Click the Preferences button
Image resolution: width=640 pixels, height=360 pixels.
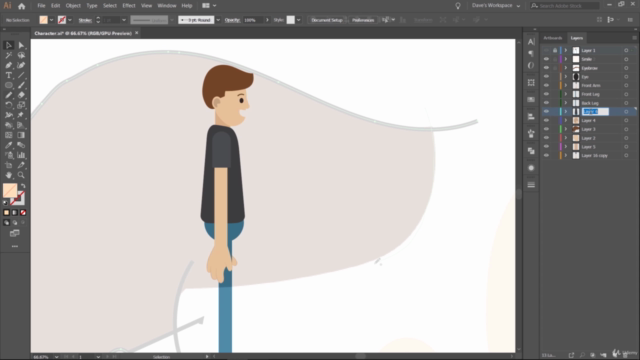[x=363, y=20]
